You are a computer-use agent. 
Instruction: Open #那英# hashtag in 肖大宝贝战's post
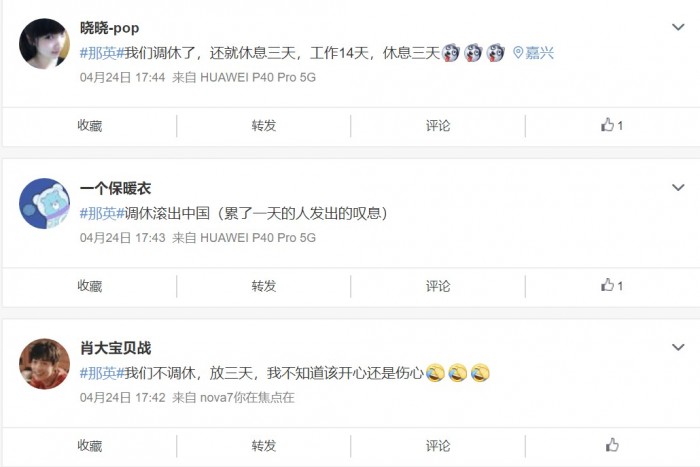102,373
